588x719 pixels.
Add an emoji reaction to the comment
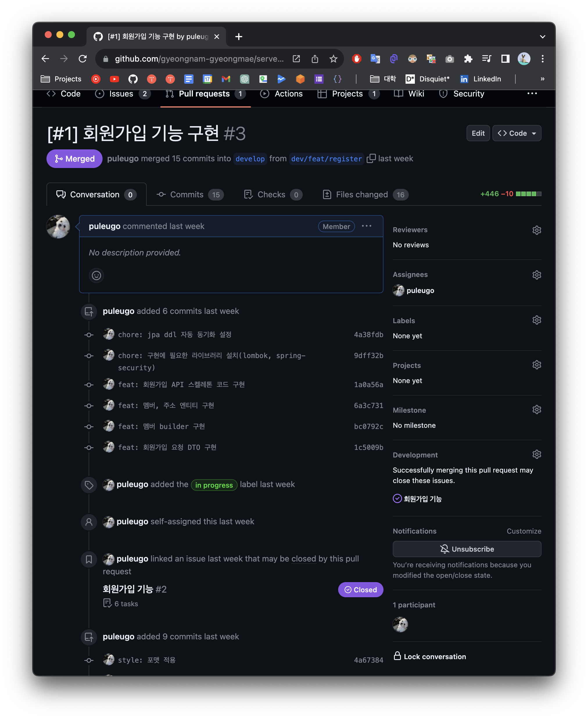[x=96, y=276]
